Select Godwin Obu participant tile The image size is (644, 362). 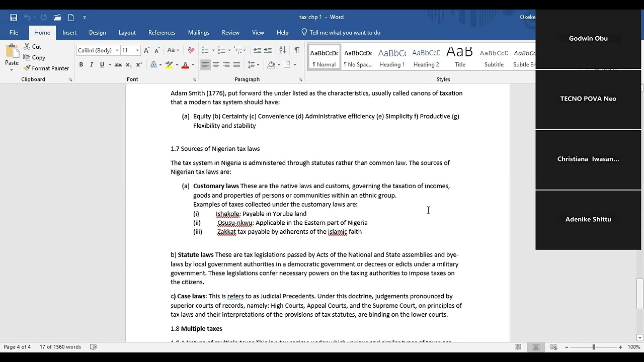click(588, 39)
